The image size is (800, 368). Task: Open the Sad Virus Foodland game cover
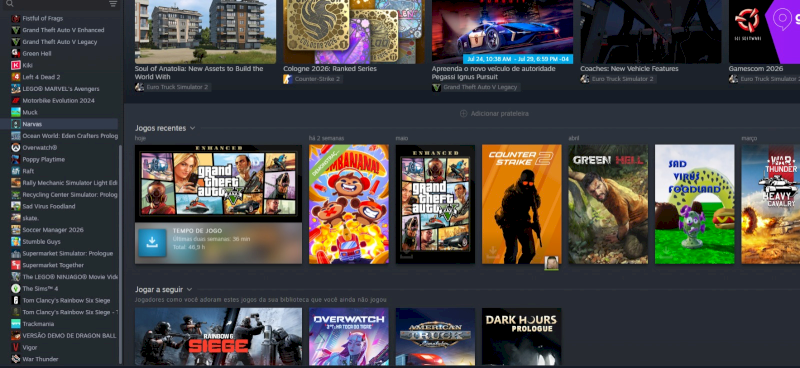click(694, 204)
